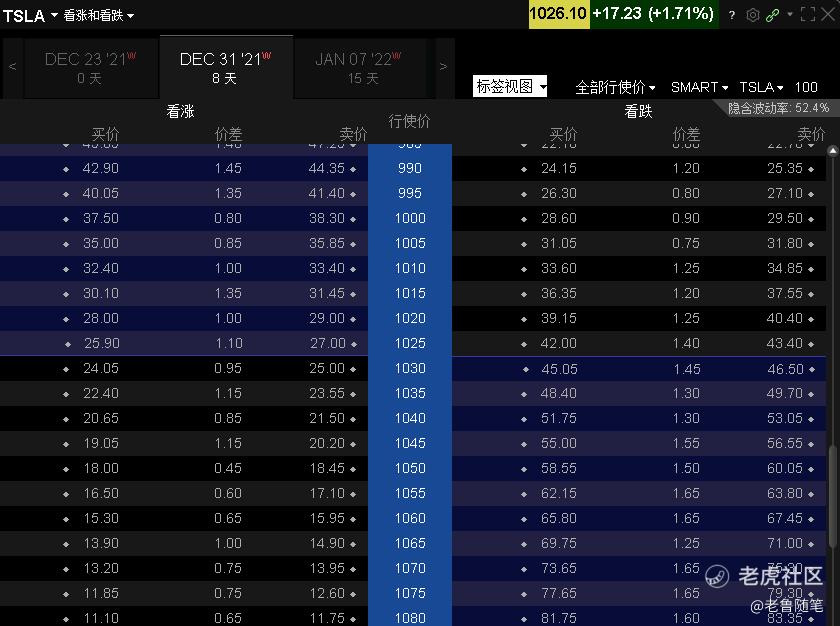Click put ask 27.10 at strike 995
The image size is (840, 626).
pos(785,193)
